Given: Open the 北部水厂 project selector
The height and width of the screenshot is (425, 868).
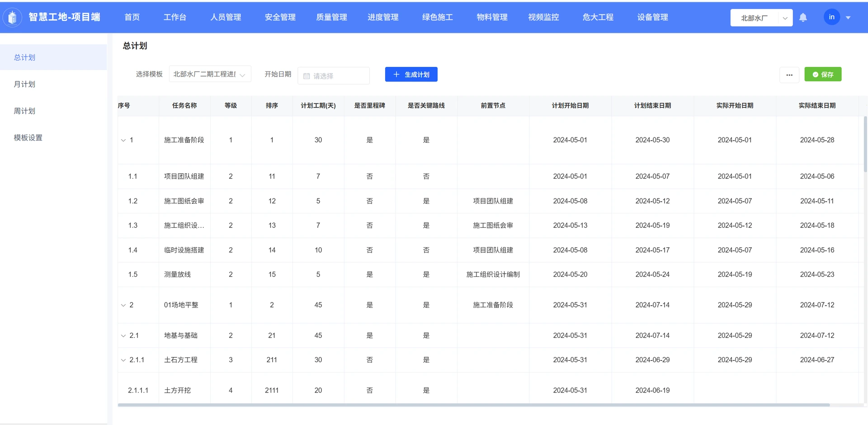Looking at the screenshot, I should pos(761,18).
